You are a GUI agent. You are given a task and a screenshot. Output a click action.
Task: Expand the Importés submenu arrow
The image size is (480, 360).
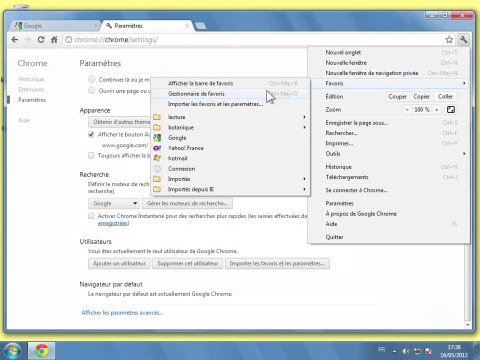[304, 179]
